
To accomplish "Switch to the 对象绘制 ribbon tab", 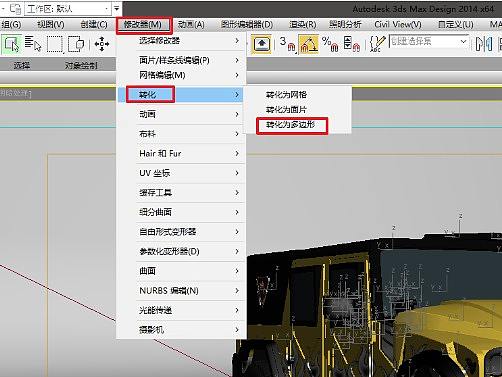I will coord(81,65).
